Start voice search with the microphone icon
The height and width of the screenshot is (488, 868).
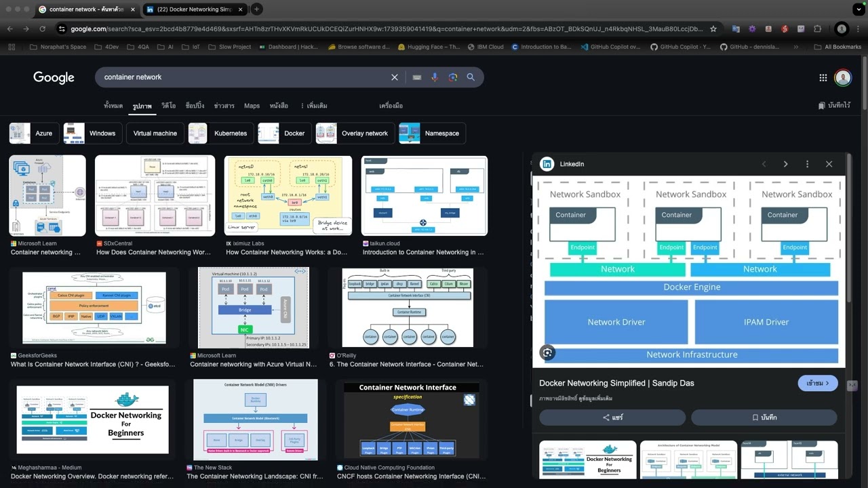click(435, 77)
